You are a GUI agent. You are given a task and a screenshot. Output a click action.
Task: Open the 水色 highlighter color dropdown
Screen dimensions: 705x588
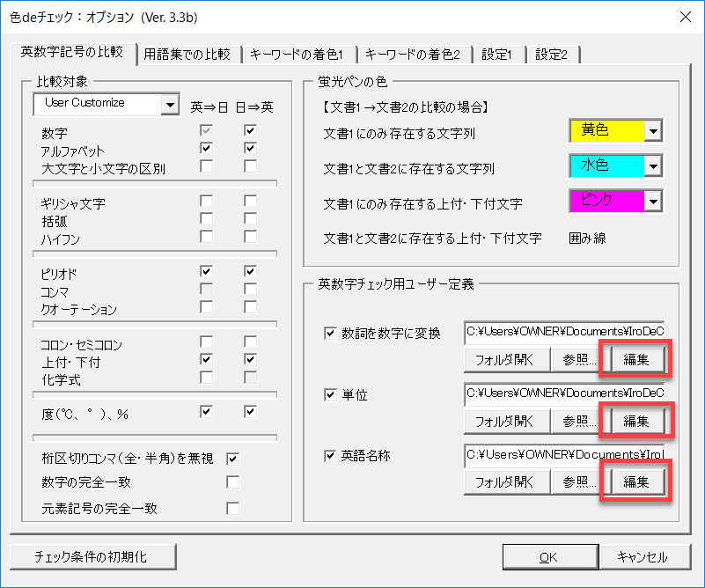pyautogui.click(x=652, y=166)
